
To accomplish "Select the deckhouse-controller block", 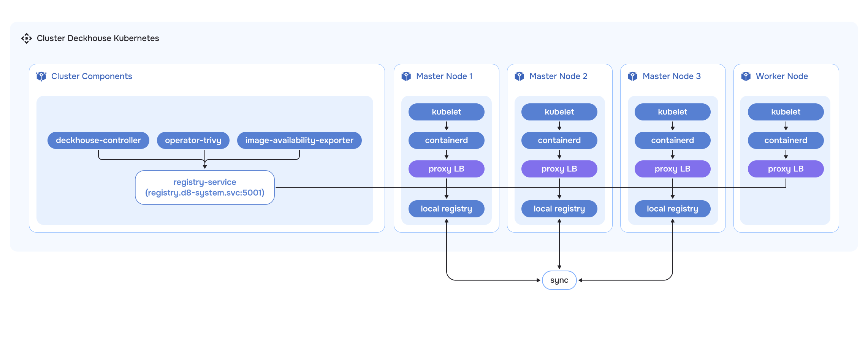I will [98, 141].
